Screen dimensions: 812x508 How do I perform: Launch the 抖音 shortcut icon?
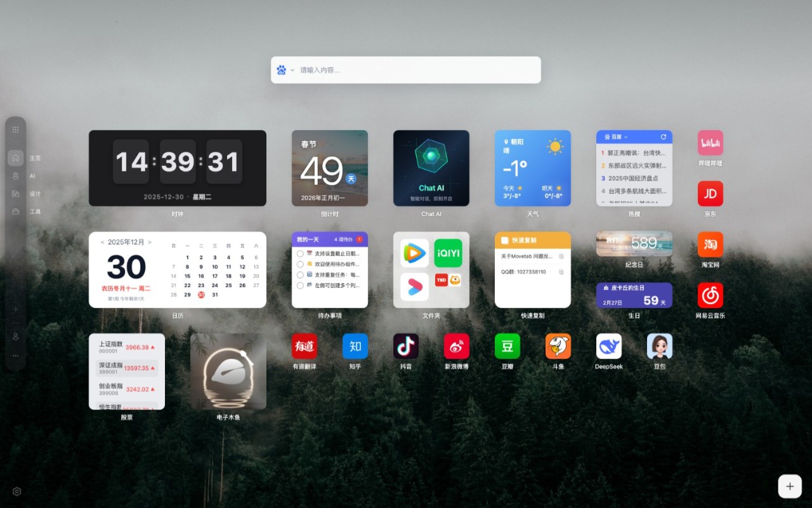point(405,346)
